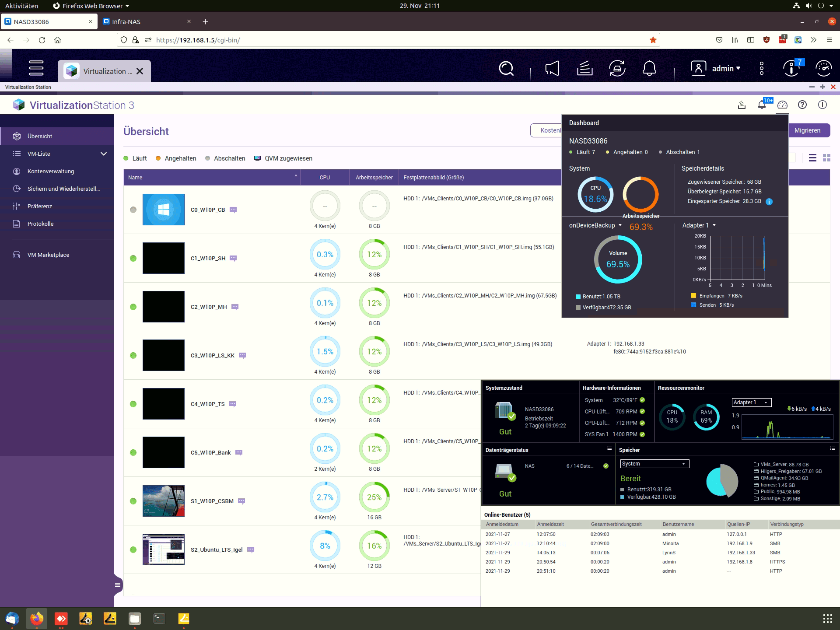Screen dimensions: 840x630
Task: Expand the VM-Liste sidebar chevron
Action: click(x=104, y=154)
